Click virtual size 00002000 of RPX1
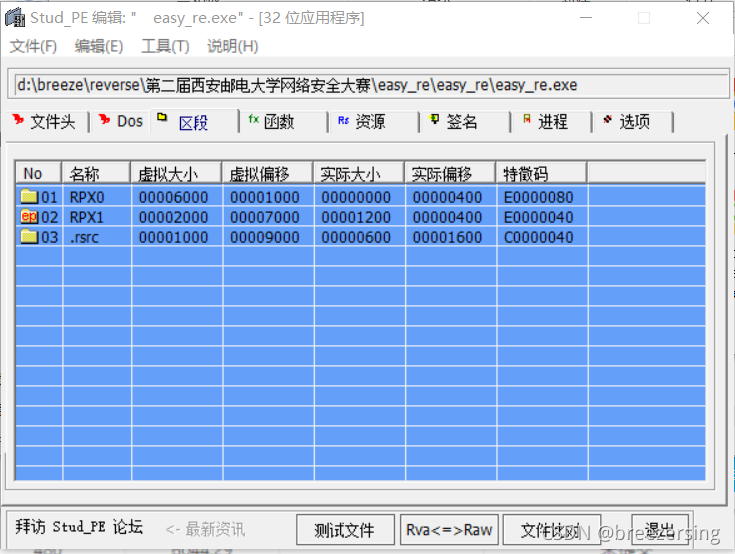 (x=173, y=217)
